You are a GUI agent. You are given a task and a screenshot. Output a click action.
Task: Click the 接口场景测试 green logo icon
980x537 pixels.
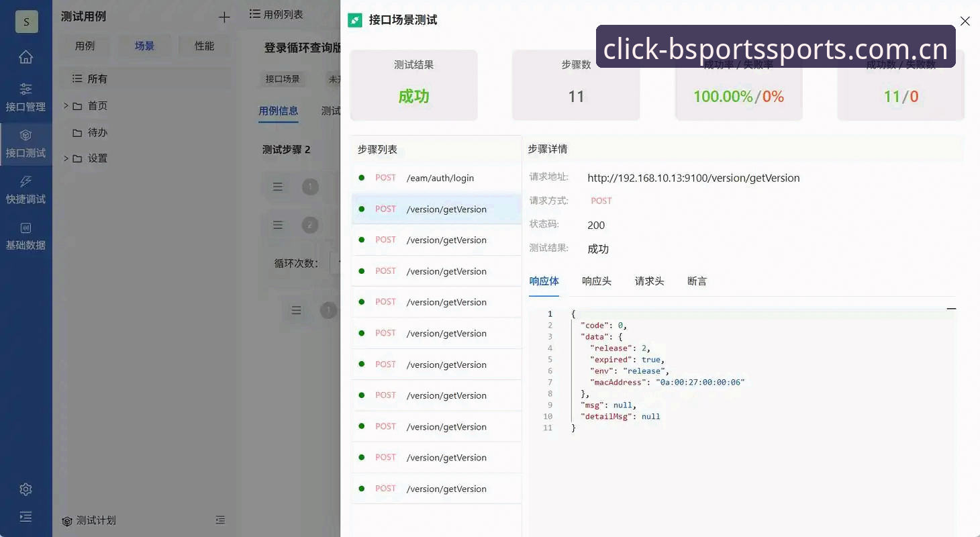[x=354, y=20]
